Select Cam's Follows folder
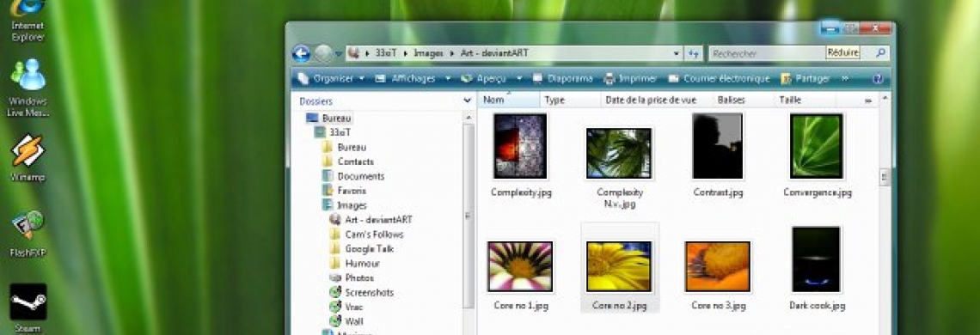This screenshot has width=980, height=335. [x=366, y=234]
